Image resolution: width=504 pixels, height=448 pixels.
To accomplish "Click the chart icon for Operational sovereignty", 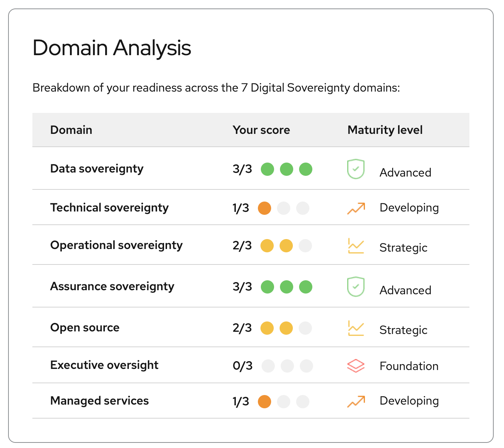I will pyautogui.click(x=356, y=246).
